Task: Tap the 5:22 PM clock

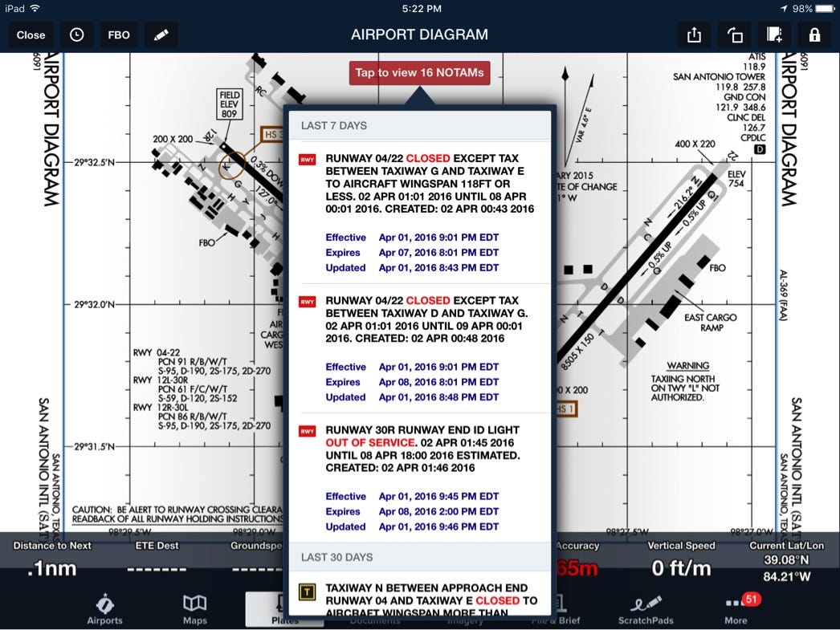Action: [x=422, y=9]
